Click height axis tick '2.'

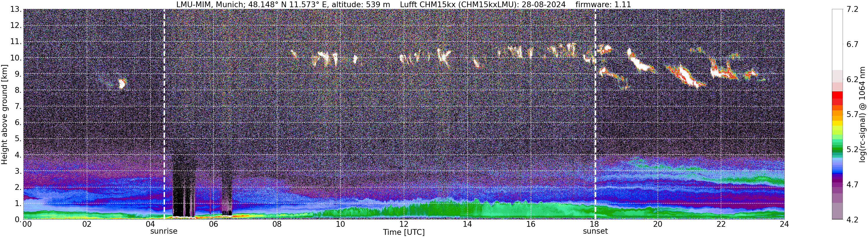(x=18, y=187)
